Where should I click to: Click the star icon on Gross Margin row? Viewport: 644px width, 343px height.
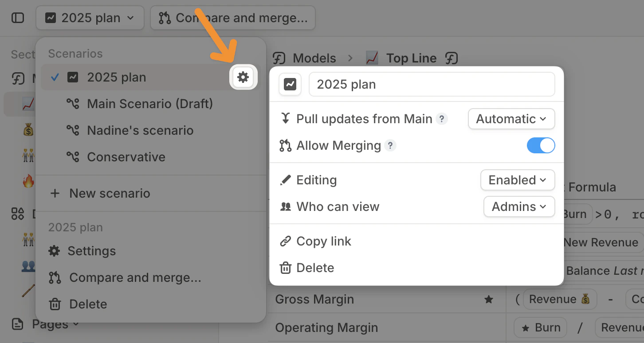(x=489, y=300)
